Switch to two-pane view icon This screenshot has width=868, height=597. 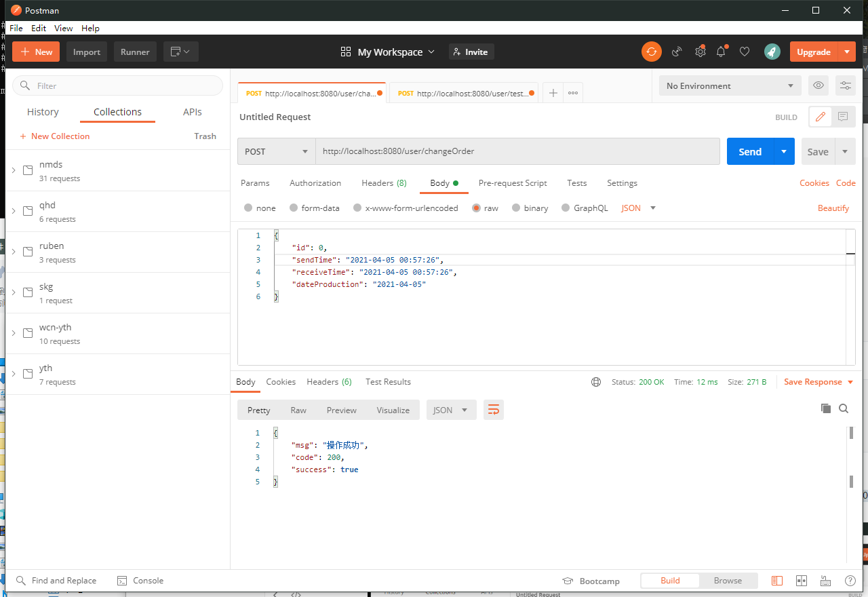tap(802, 581)
